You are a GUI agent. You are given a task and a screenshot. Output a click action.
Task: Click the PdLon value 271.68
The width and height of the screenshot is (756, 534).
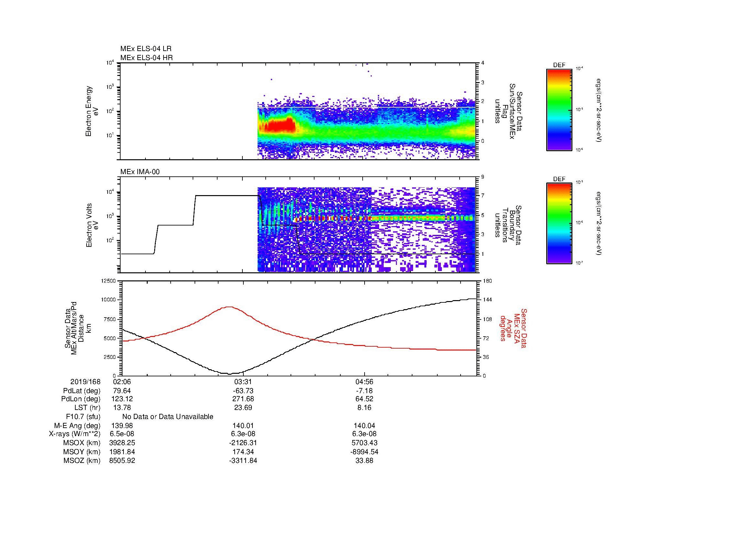pos(243,399)
